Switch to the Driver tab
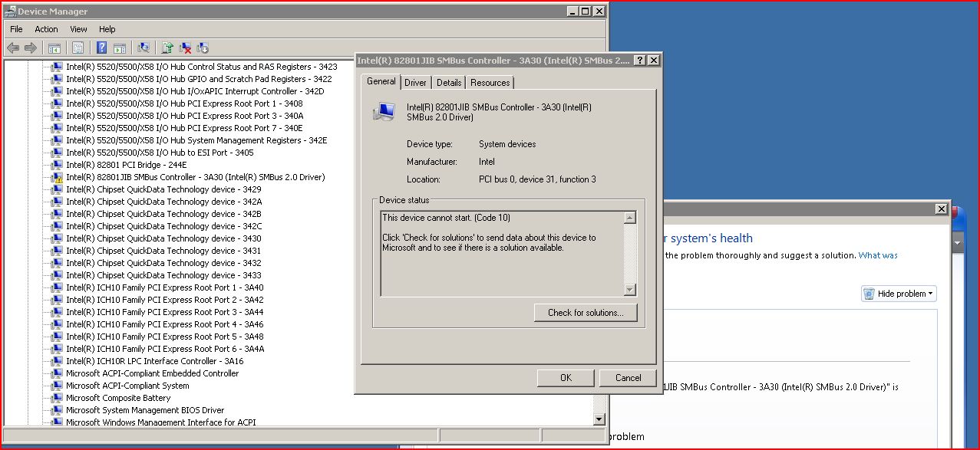 coord(416,83)
